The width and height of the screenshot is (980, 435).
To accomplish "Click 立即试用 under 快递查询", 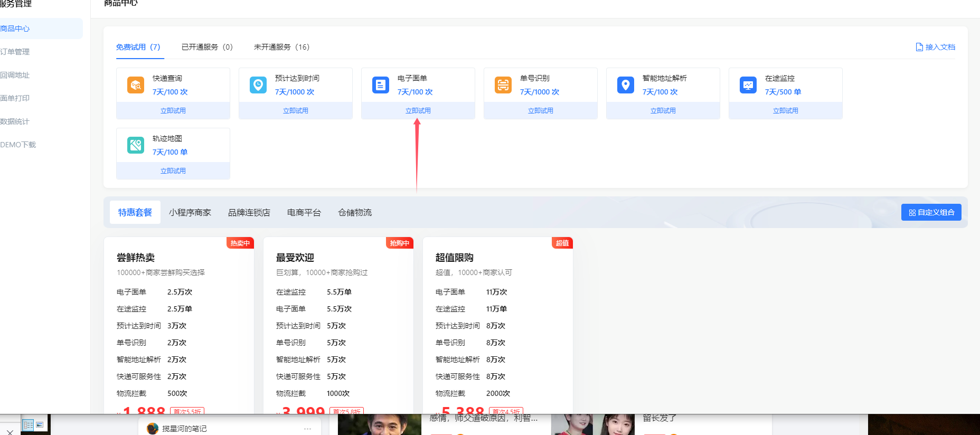I will point(173,111).
